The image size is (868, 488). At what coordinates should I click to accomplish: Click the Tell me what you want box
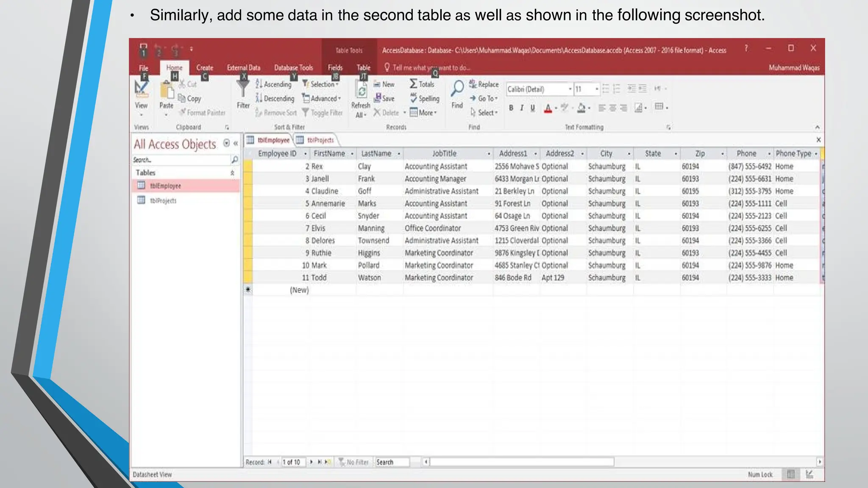coord(427,68)
